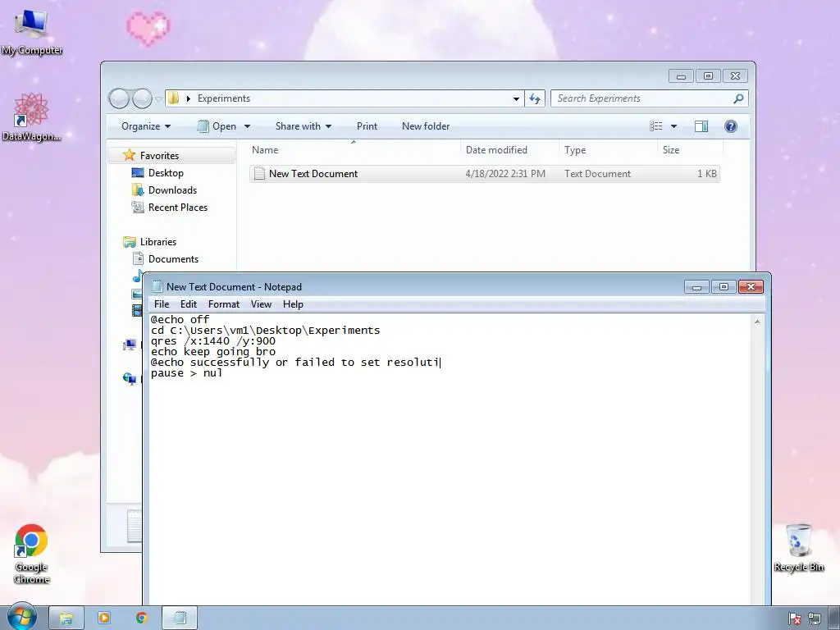Viewport: 840px width, 630px height.
Task: Select the New Text Document file icon
Action: pos(259,174)
